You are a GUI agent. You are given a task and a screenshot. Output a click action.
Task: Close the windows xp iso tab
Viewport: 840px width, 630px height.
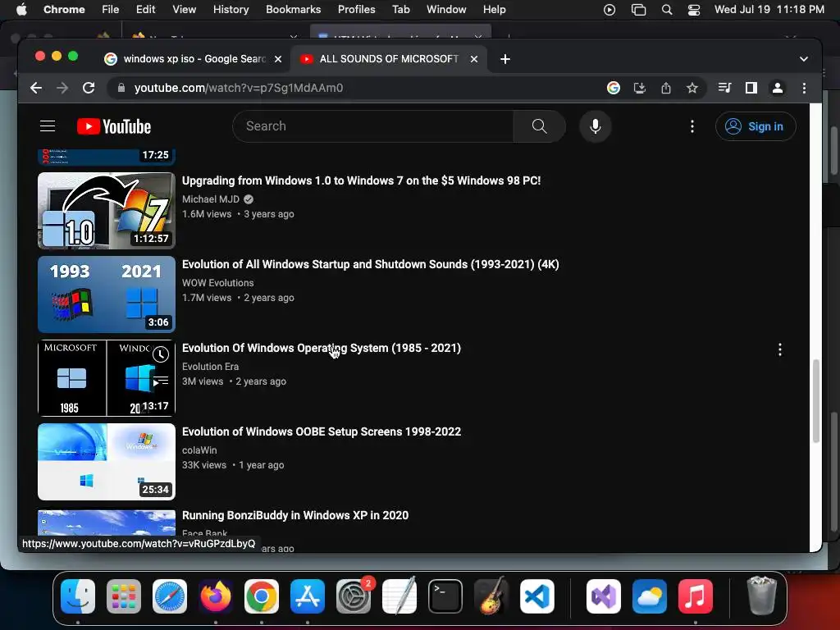point(278,59)
